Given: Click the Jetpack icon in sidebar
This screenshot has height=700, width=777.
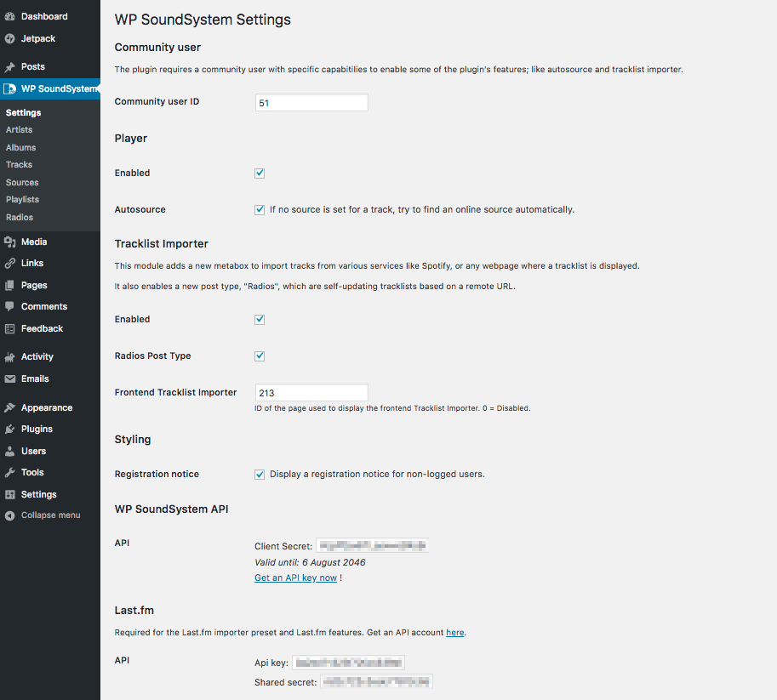Looking at the screenshot, I should pos(10,39).
